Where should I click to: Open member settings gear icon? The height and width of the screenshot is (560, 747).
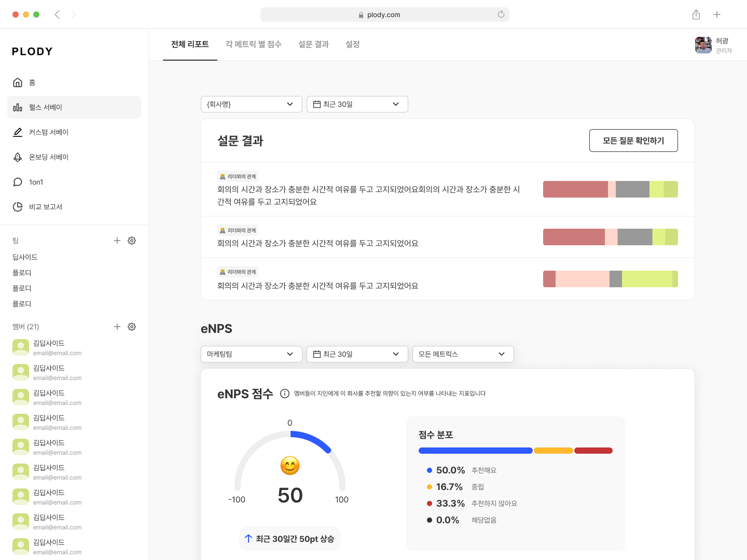pyautogui.click(x=132, y=327)
